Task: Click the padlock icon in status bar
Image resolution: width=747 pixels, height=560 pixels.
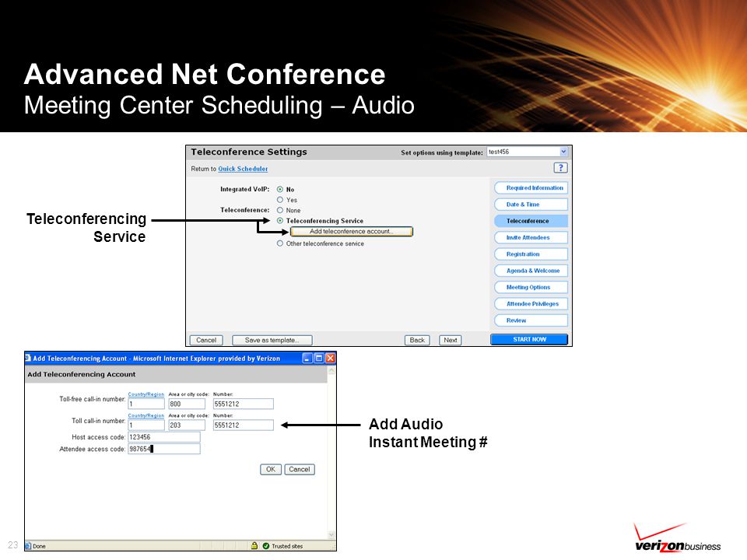Action: [x=254, y=546]
